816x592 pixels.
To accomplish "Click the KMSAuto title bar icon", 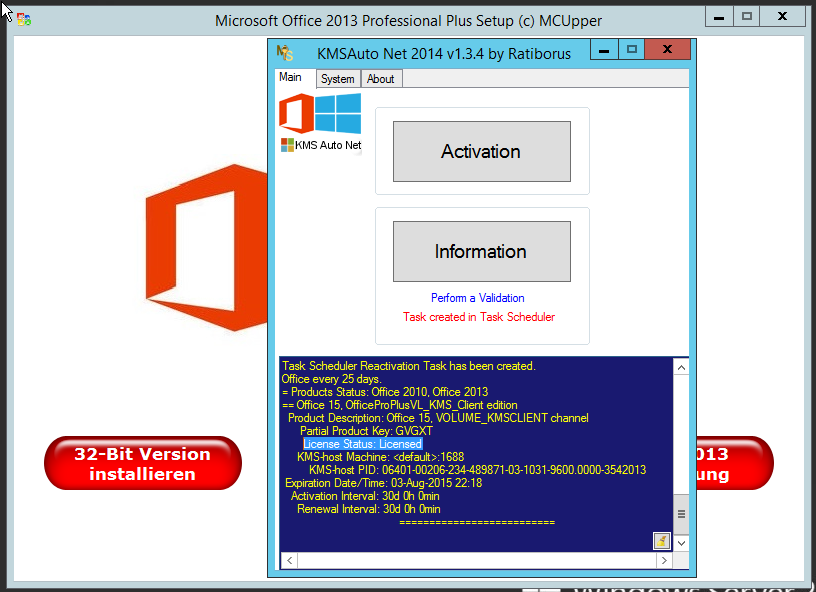I will pos(285,52).
